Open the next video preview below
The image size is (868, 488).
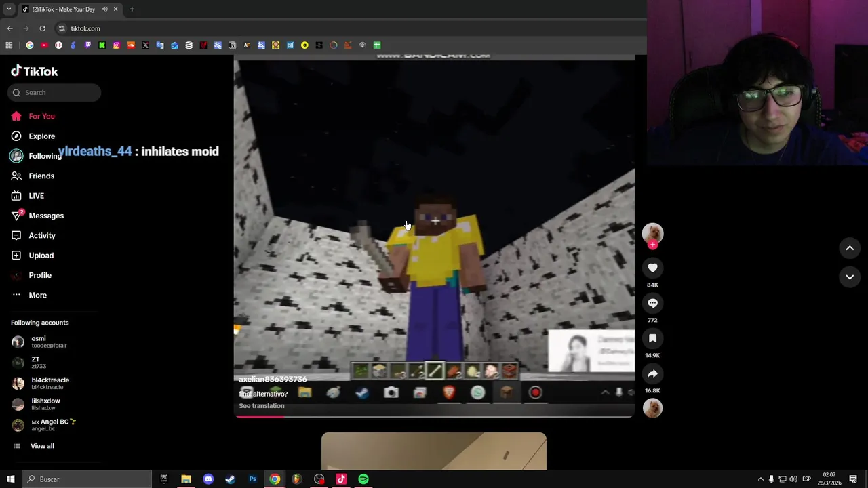click(x=434, y=451)
